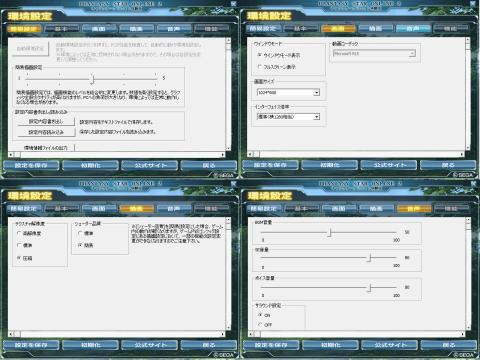480x360 pixels.
Task: Open the 機能 tab in the sound-settings window
Action: 451,209
